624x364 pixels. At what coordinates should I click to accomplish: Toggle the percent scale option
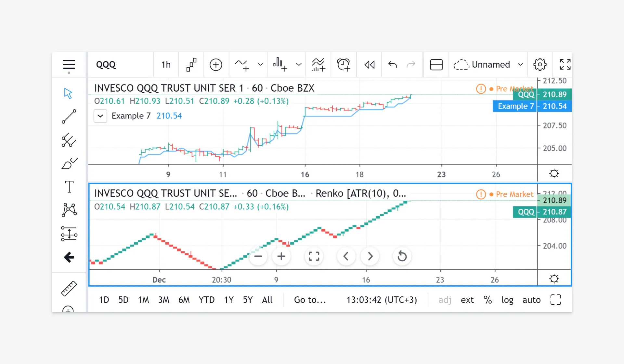[487, 300]
